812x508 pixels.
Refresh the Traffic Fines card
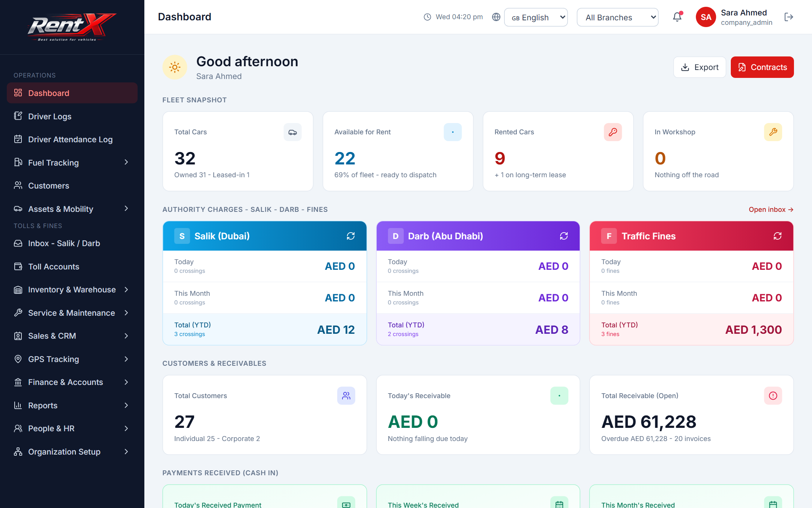click(x=777, y=236)
